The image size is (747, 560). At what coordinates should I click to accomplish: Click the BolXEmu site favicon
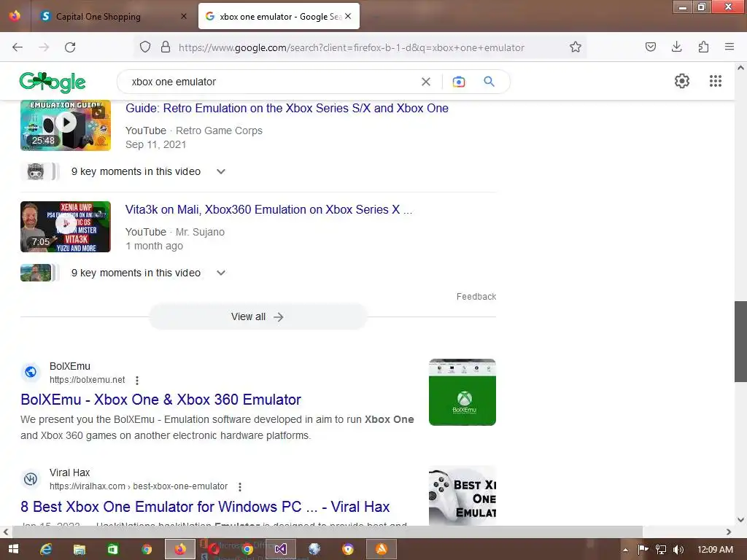(x=31, y=372)
